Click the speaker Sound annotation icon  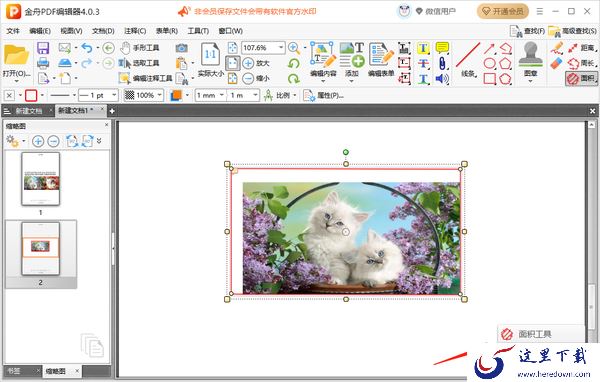[x=442, y=79]
